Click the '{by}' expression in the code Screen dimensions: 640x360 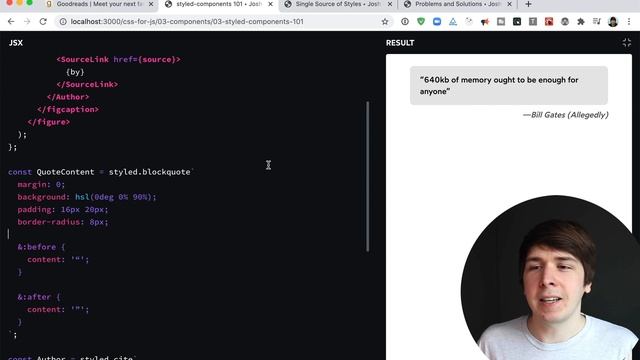click(x=75, y=72)
